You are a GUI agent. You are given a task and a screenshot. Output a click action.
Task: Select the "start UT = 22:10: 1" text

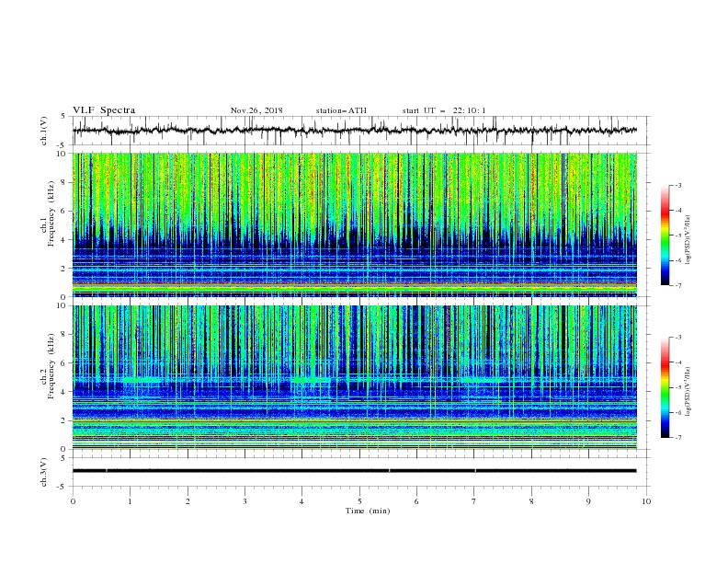[443, 110]
